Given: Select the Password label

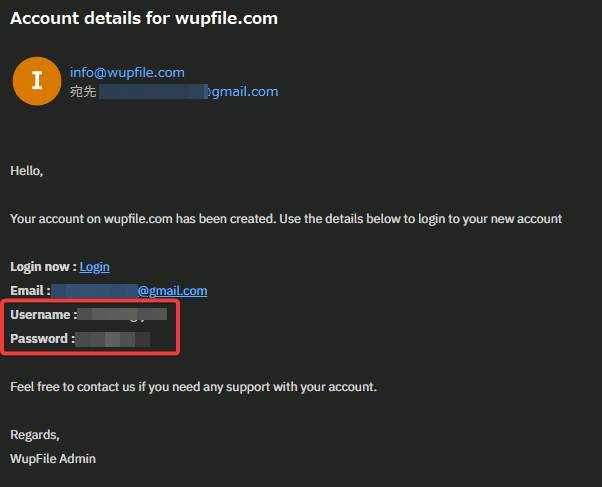Looking at the screenshot, I should click(42, 338).
